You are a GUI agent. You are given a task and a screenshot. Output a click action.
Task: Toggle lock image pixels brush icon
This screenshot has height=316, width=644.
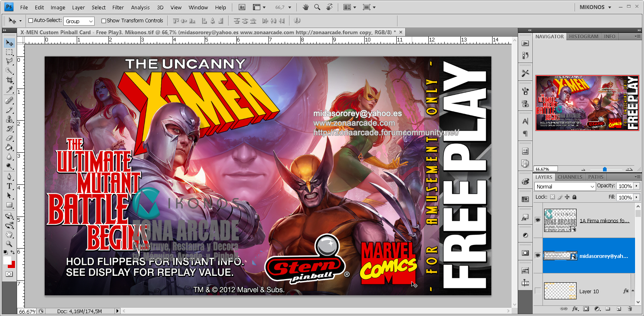pyautogui.click(x=560, y=197)
